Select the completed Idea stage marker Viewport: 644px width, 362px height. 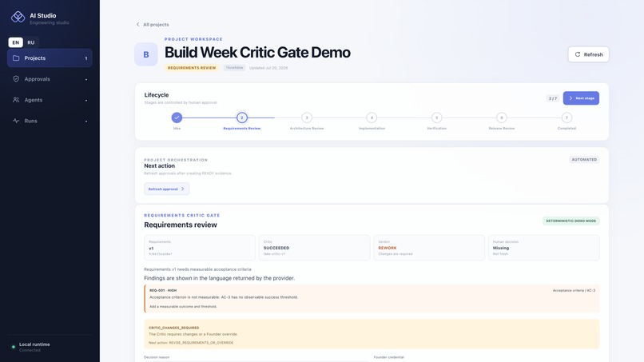(x=177, y=117)
